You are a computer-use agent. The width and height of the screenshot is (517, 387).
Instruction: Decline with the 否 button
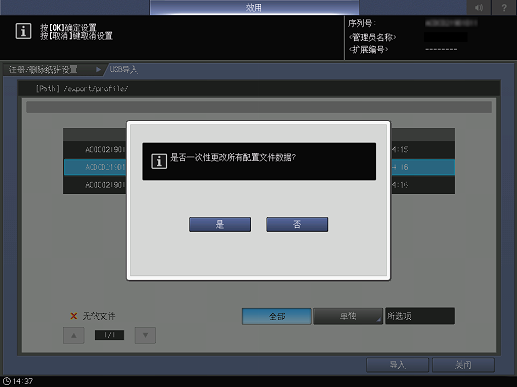[297, 224]
